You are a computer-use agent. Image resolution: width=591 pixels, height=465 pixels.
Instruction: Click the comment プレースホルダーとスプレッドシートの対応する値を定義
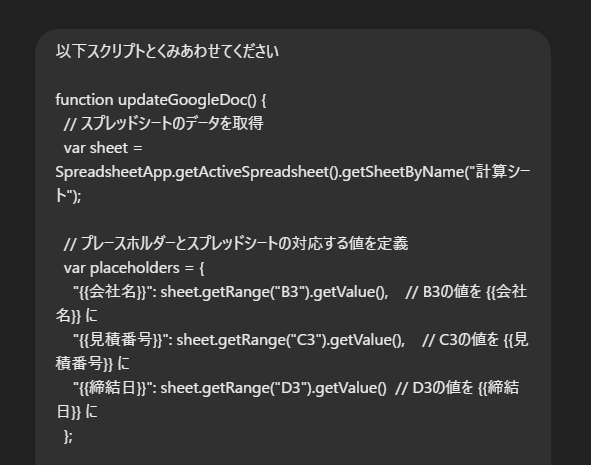(x=236, y=243)
